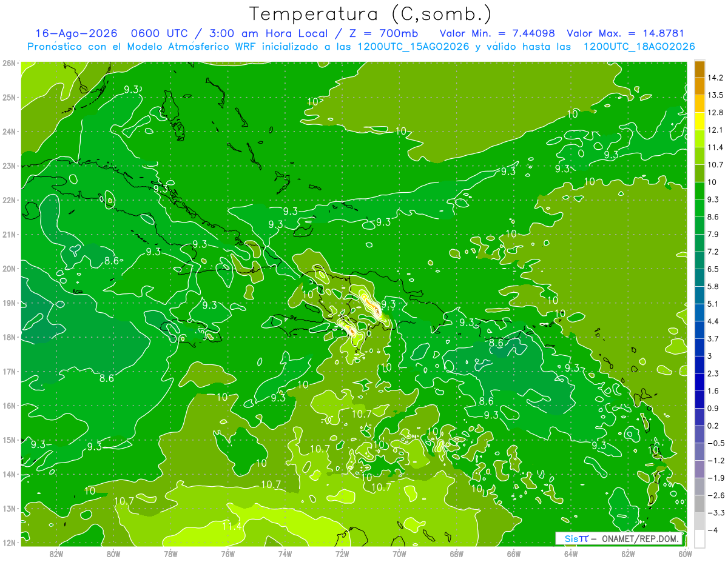The image size is (728, 562).
Task: Click the '66W' longitude axis label
Action: click(514, 553)
